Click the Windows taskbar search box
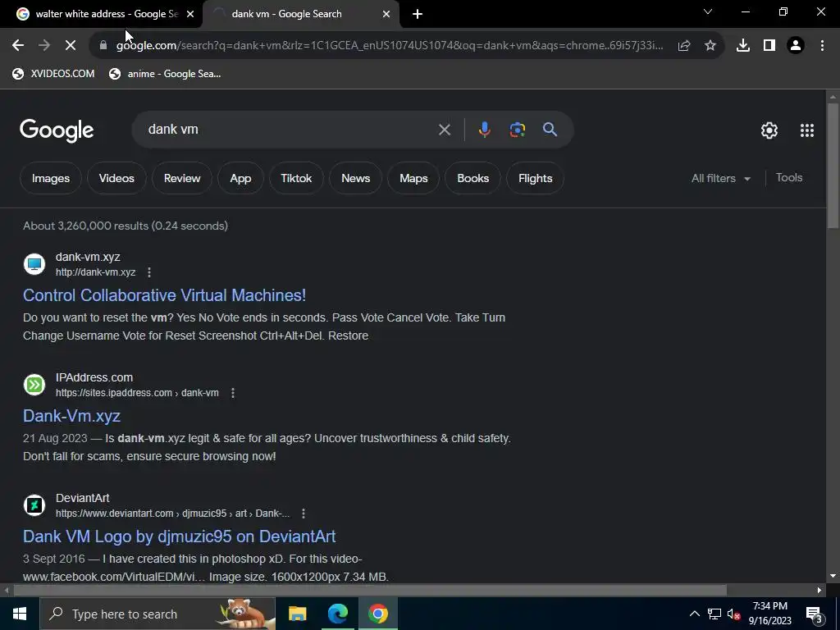This screenshot has height=630, width=840. 157,614
